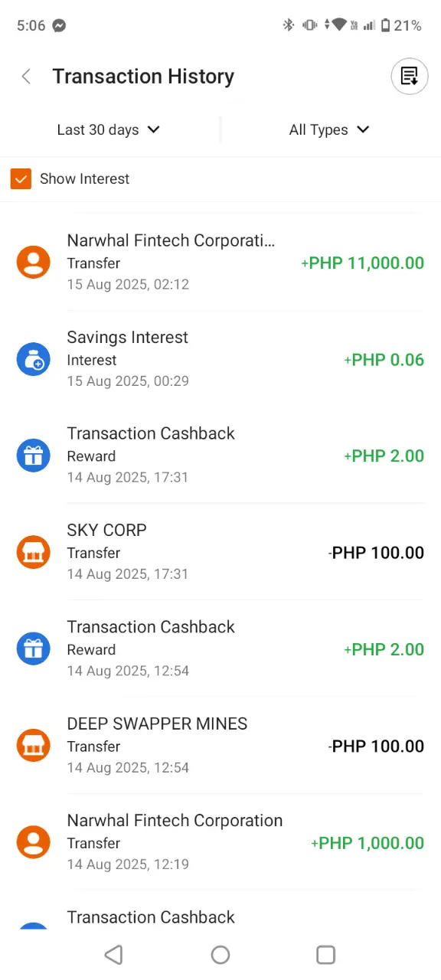Tap person icon for PHP 1,000.00 transfer
Viewport: 441px width, 980px height.
pos(34,841)
